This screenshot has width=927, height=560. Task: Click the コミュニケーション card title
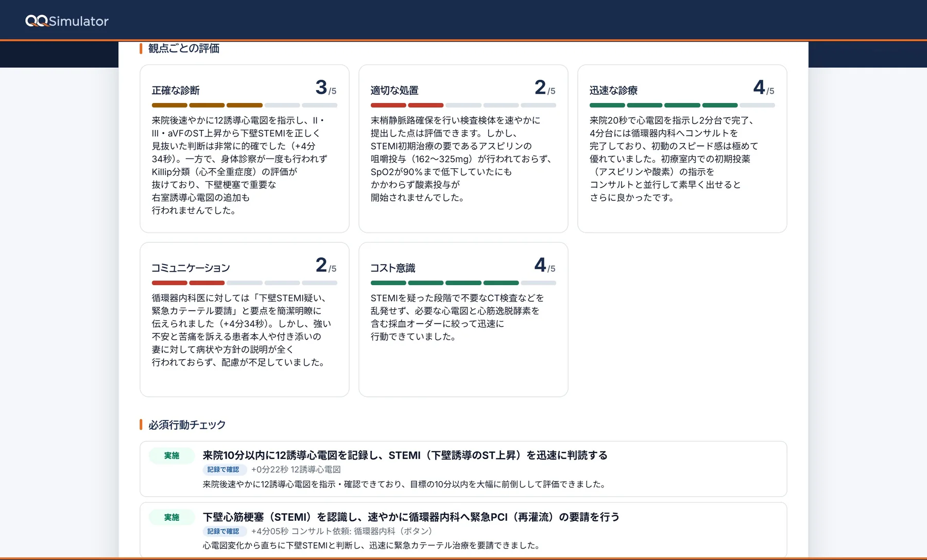pos(191,268)
